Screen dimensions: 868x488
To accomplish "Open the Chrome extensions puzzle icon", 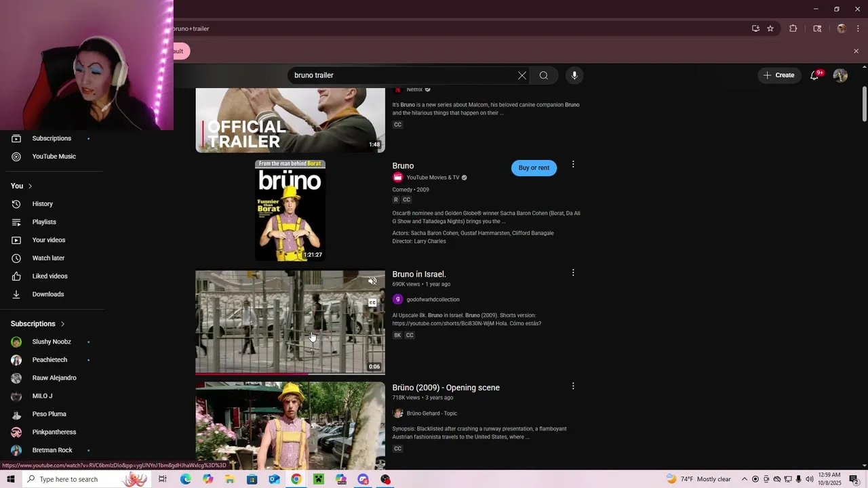I will 793,28.
